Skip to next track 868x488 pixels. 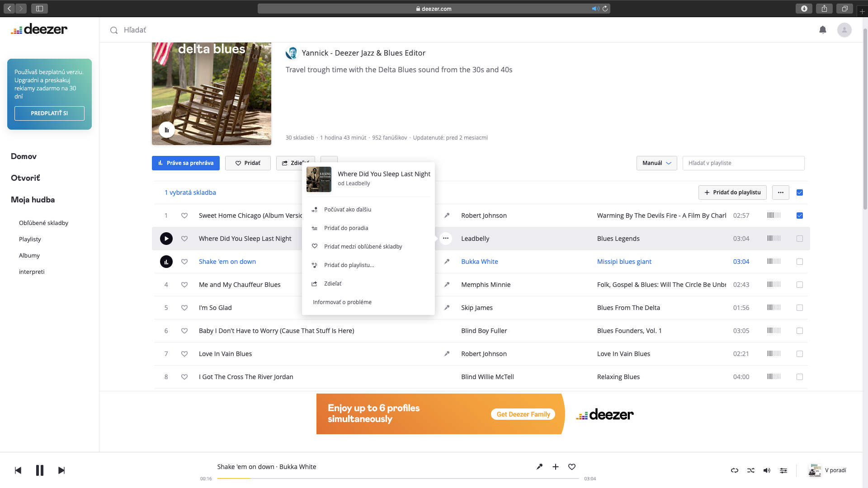tap(61, 470)
